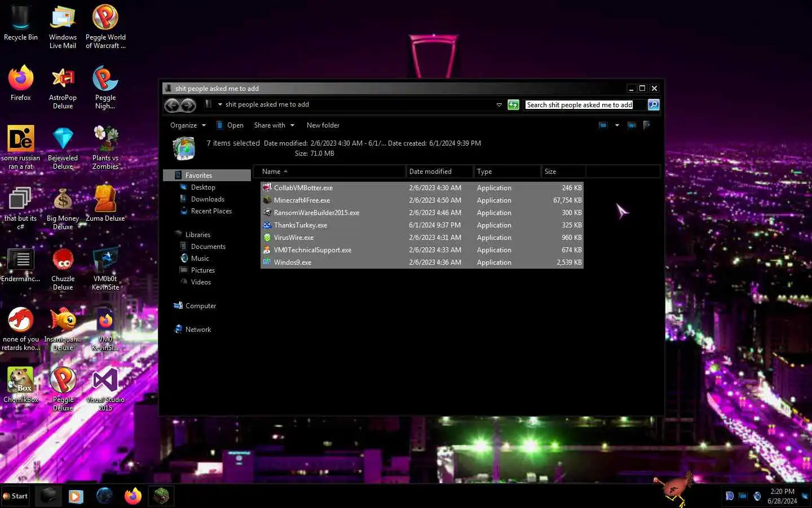Select the VM0b0t KevinSite desktop icon
This screenshot has height=508, width=812.
105,269
